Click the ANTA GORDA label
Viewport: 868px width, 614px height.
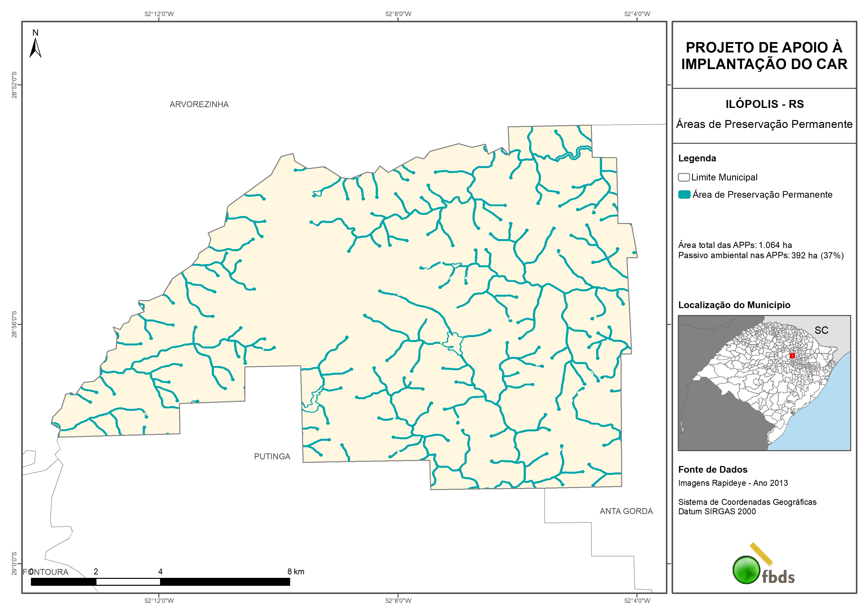pyautogui.click(x=626, y=511)
